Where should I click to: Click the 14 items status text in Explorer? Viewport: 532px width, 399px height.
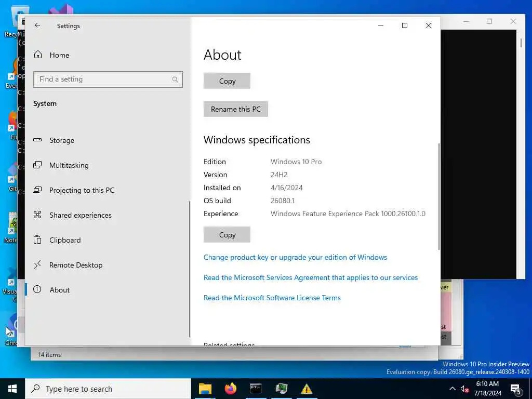tap(49, 354)
